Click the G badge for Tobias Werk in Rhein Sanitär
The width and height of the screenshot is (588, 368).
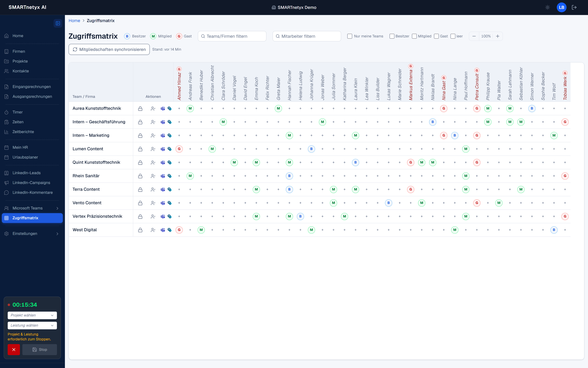pyautogui.click(x=565, y=176)
